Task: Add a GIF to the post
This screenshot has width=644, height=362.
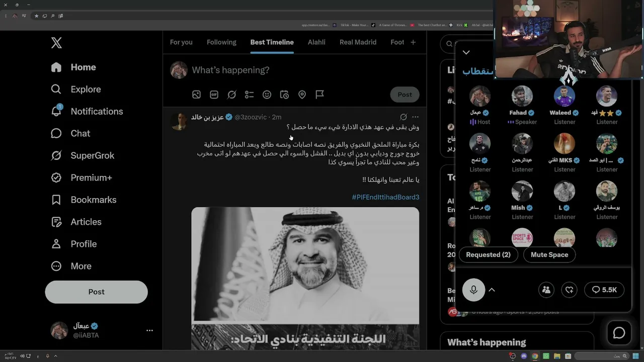Action: 214,95
